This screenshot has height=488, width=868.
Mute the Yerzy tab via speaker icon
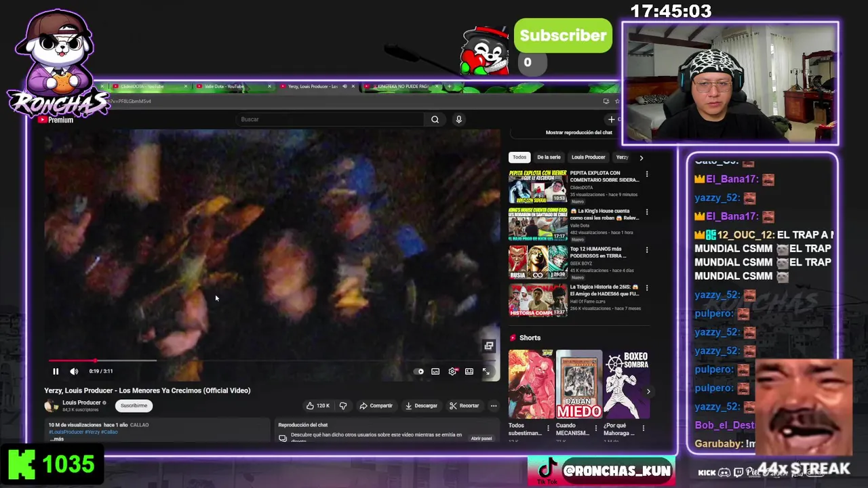[344, 87]
